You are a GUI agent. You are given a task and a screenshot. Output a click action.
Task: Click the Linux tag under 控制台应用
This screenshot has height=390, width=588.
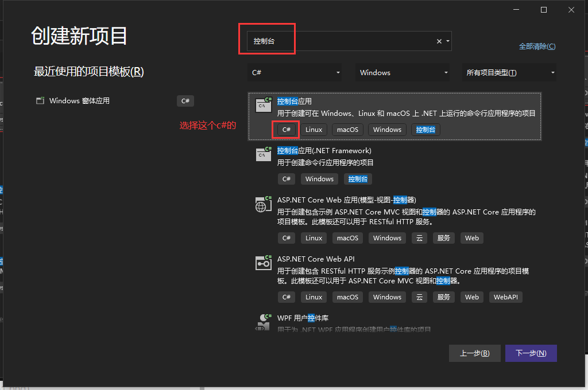314,130
